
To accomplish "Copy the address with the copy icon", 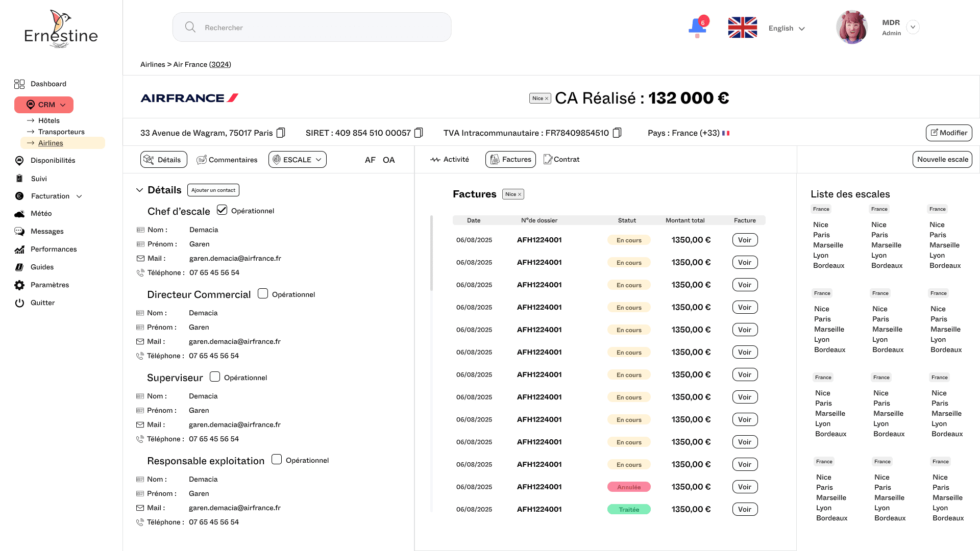I will coord(281,133).
